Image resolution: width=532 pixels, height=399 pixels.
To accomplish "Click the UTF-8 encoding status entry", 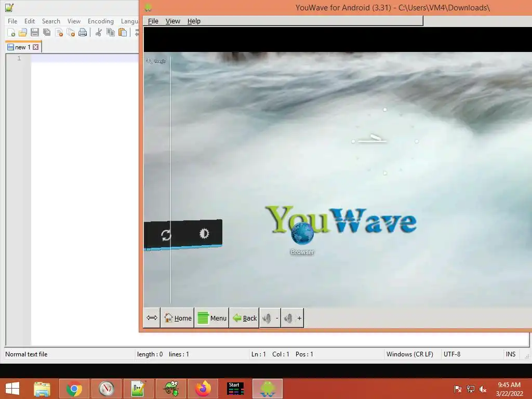I will click(452, 354).
